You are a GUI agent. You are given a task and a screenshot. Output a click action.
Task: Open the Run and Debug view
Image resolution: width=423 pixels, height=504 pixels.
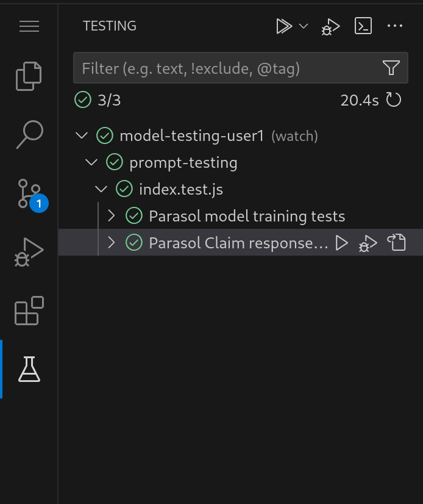[x=29, y=252]
